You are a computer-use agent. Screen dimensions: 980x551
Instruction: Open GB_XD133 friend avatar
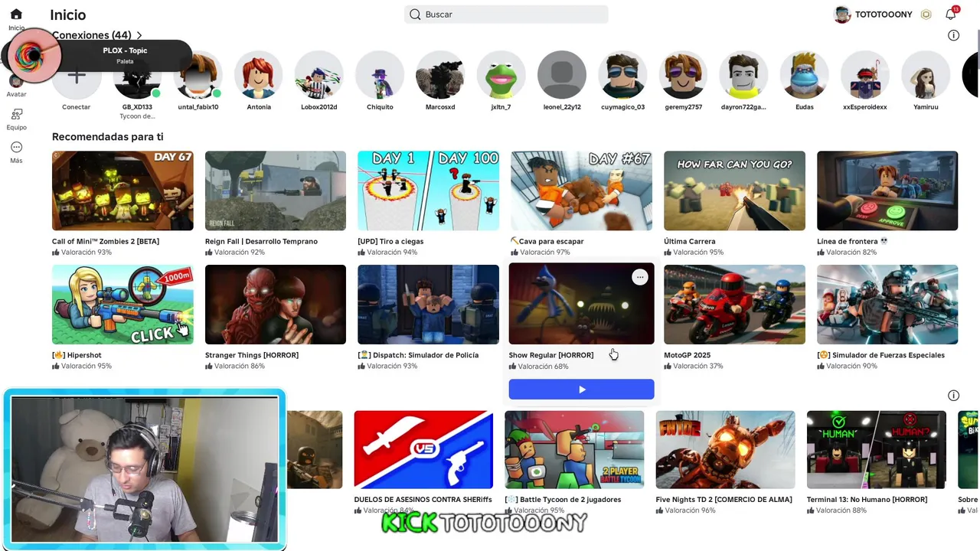(x=137, y=75)
